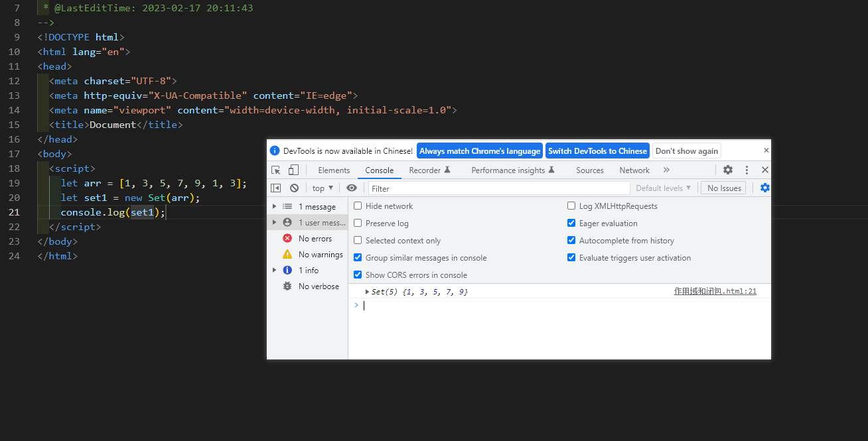Switch to the Elements tab
868x441 pixels.
click(334, 170)
